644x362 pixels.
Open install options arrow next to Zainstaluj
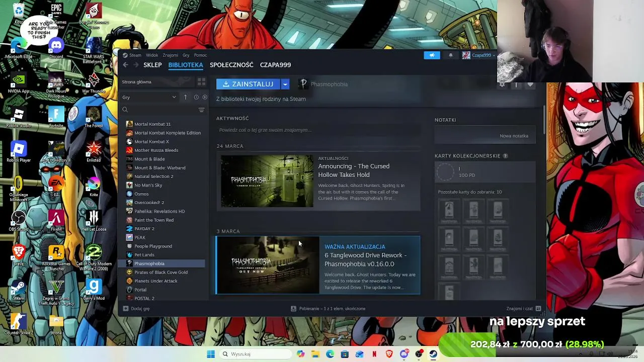click(285, 84)
